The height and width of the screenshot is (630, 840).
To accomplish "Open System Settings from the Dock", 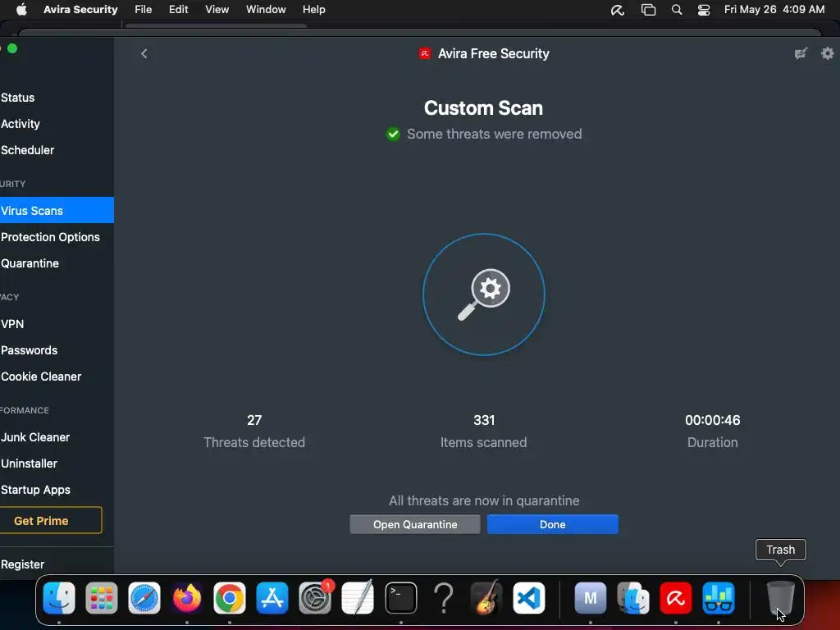I will 315,598.
